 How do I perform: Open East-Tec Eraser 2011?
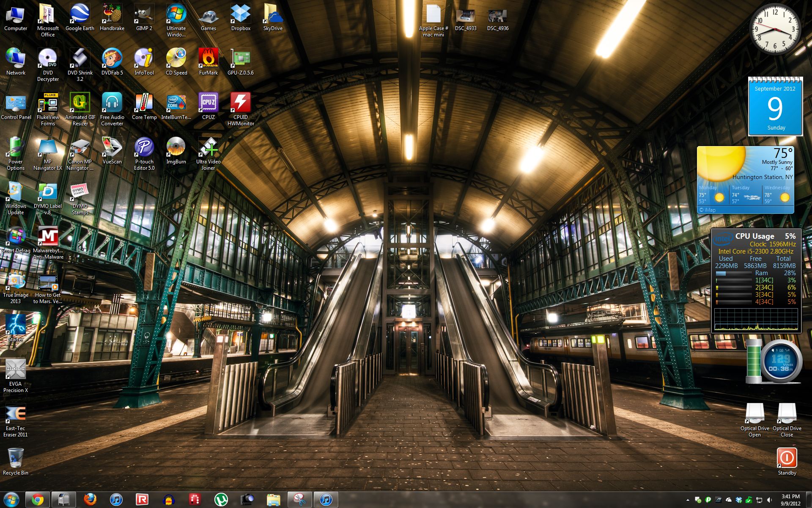tap(16, 420)
